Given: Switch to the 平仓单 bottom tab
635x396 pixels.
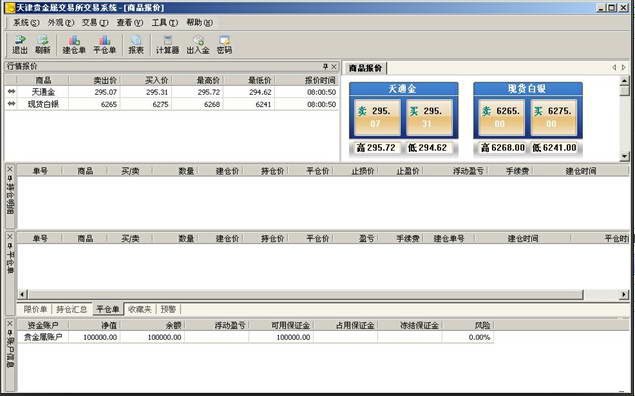Looking at the screenshot, I should click(x=108, y=309).
